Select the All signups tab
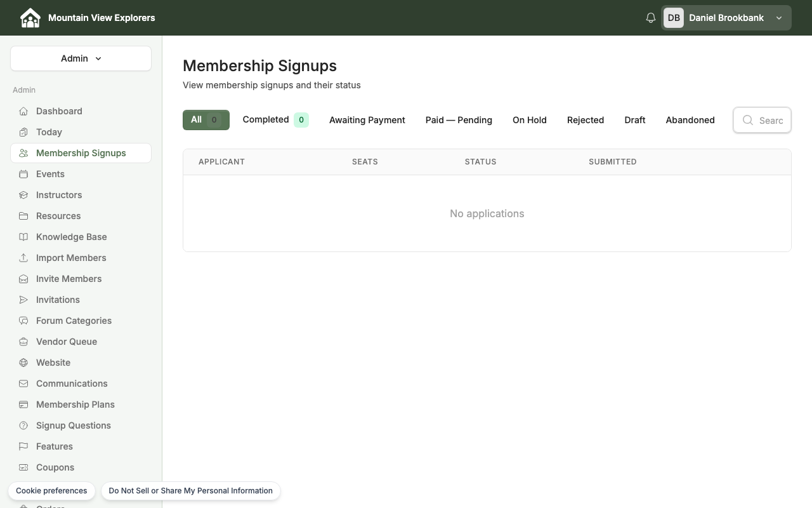 206,119
